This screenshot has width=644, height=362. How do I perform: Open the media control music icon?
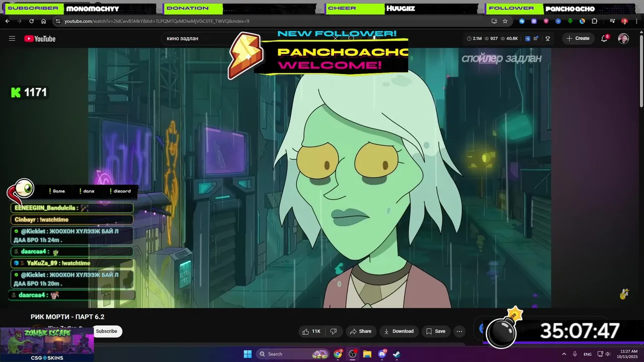[612, 21]
